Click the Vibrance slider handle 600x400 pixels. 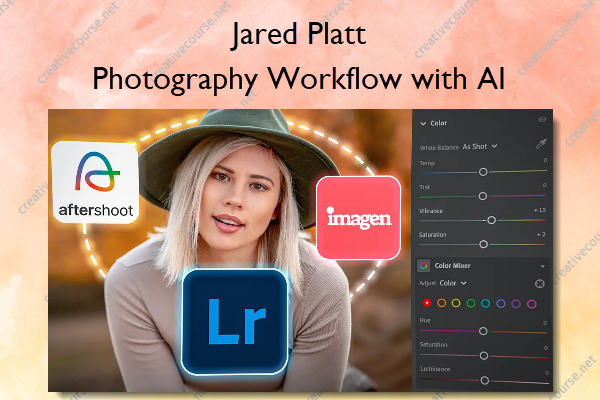(491, 220)
